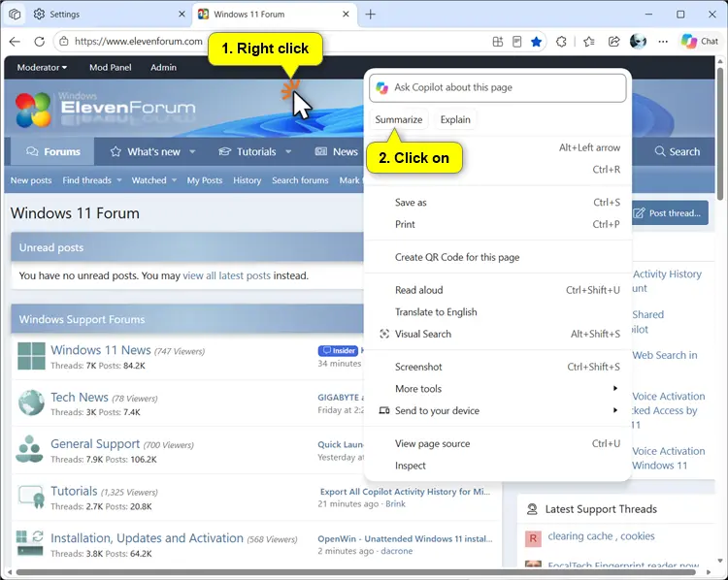728x580 pixels.
Task: Open the Favorites list icon
Action: [589, 42]
